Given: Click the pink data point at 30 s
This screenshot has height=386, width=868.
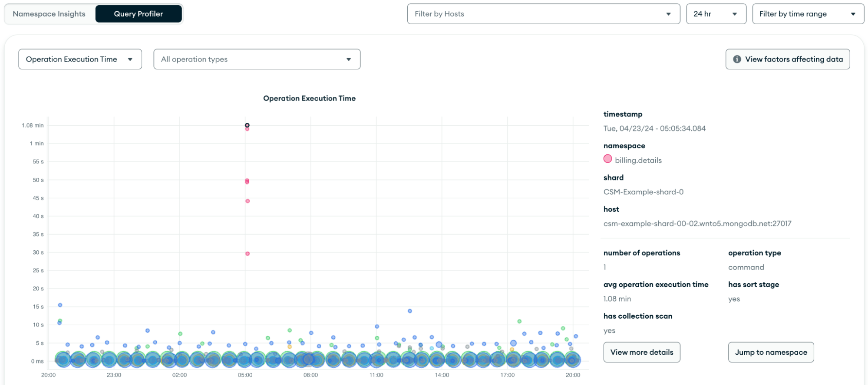Looking at the screenshot, I should point(248,254).
